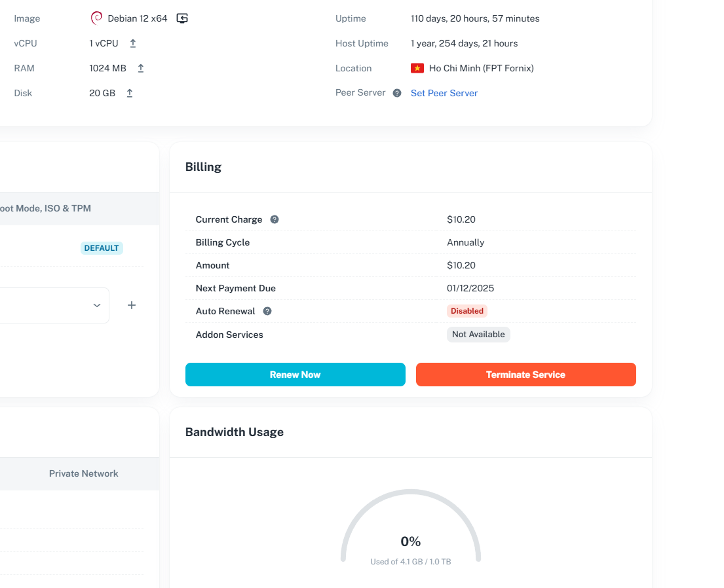This screenshot has height=588, width=724.
Task: Click the plus icon next to the dropdown
Action: pos(132,305)
